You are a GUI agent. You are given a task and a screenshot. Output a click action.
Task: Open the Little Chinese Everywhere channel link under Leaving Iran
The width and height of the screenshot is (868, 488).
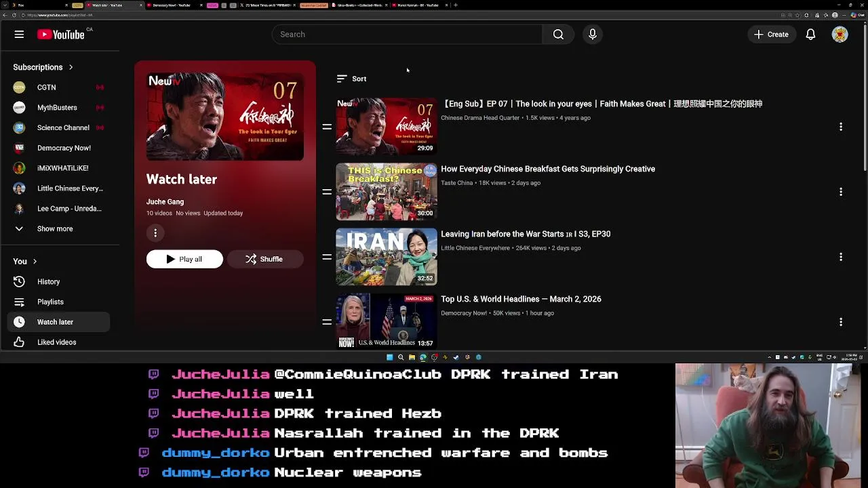[475, 248]
